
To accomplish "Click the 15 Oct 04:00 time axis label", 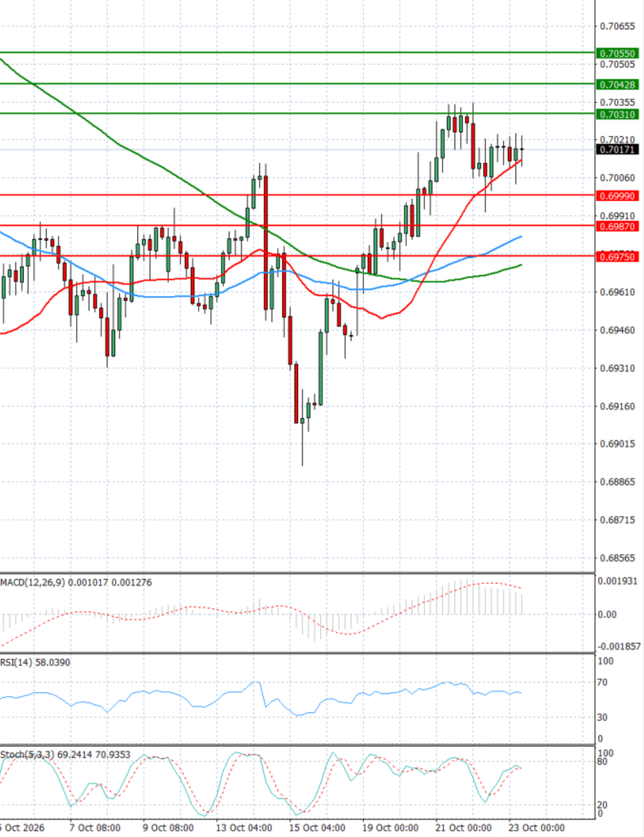I will (x=317, y=827).
